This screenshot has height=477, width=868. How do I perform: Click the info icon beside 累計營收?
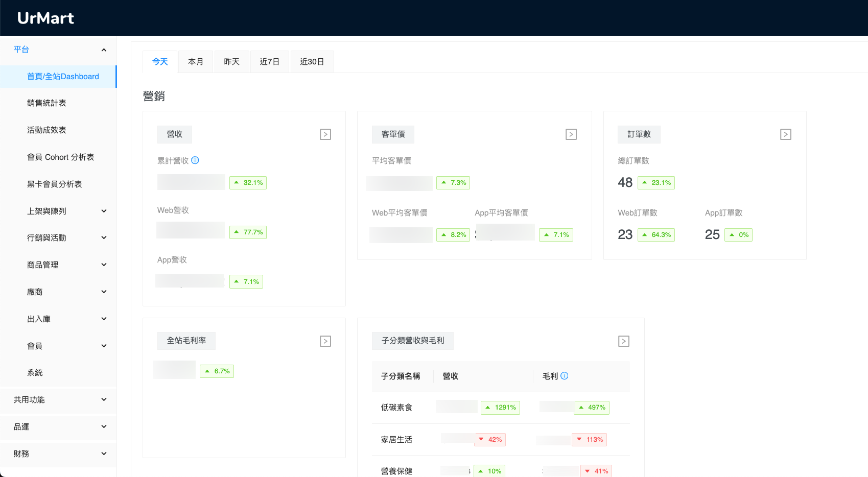click(x=196, y=160)
